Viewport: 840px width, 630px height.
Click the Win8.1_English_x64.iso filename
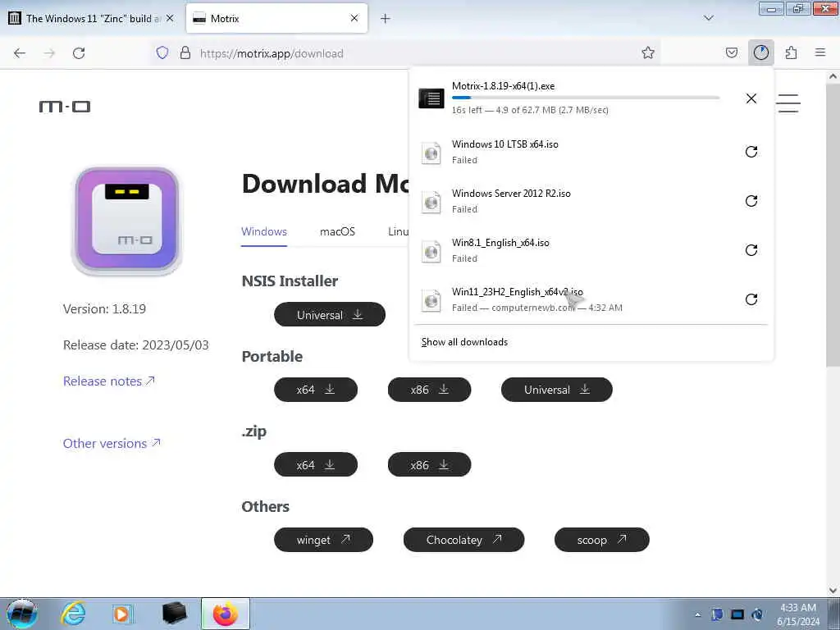[500, 243]
